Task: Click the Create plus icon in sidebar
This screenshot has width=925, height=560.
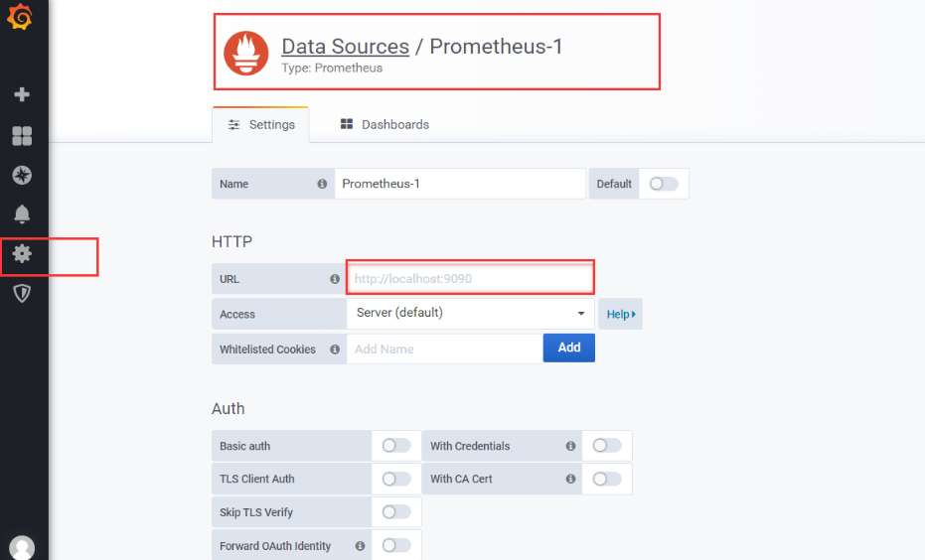Action: (x=22, y=94)
